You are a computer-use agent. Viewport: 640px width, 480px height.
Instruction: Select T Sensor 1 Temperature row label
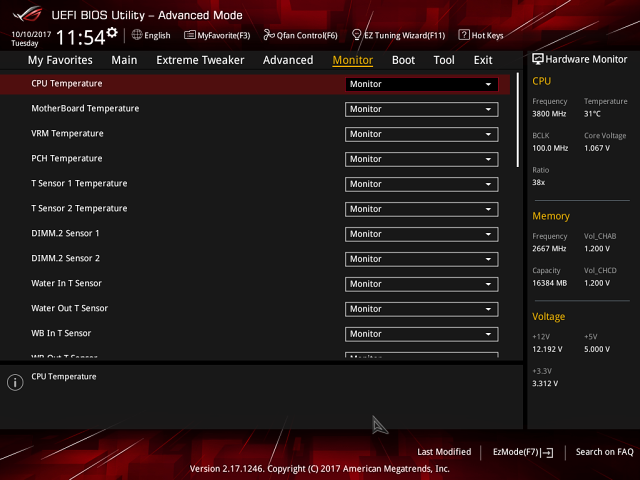79,184
